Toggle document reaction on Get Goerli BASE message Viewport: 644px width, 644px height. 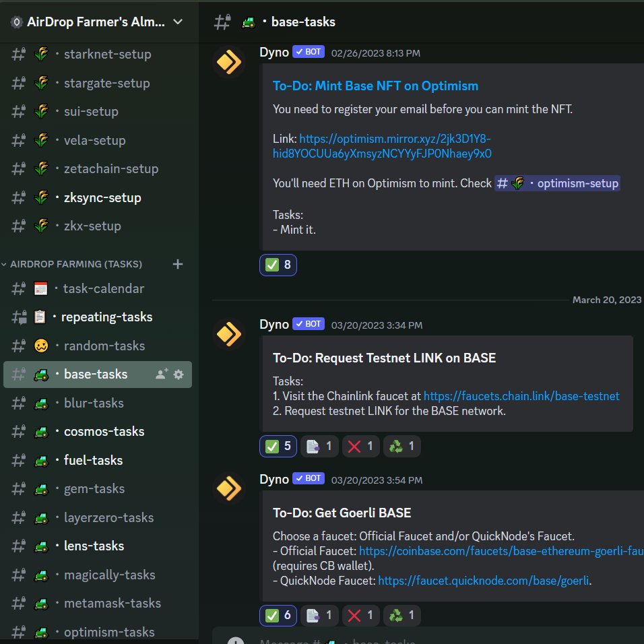pos(319,615)
